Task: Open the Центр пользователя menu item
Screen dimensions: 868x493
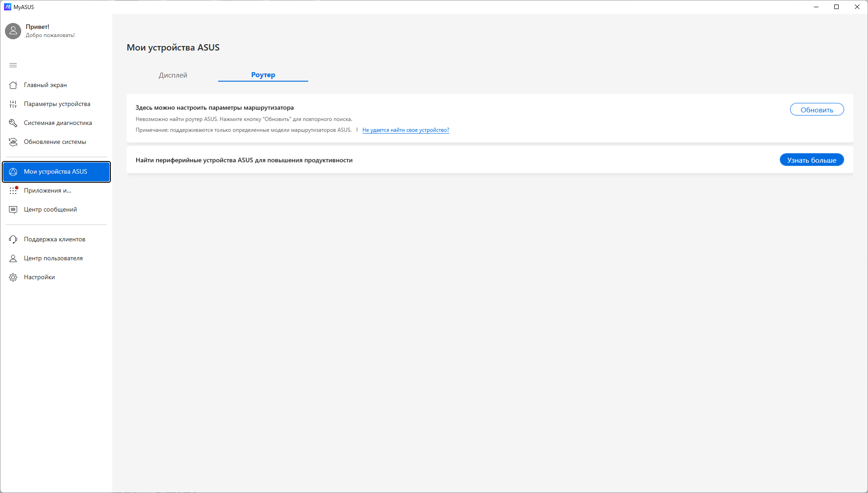Action: [53, 258]
